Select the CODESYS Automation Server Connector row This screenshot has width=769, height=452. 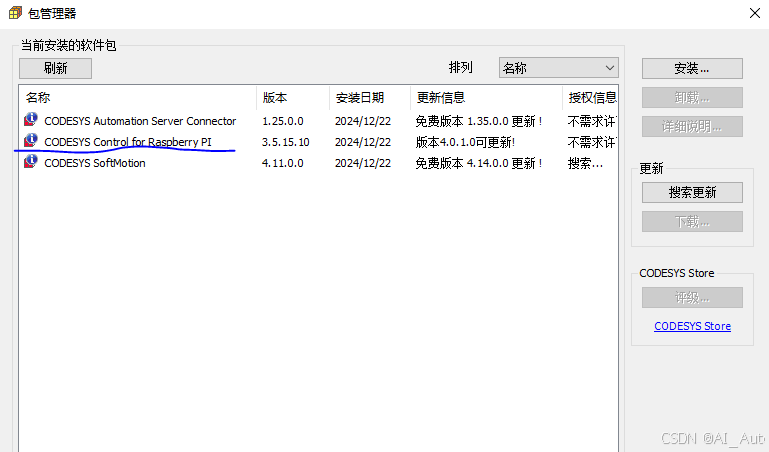[318, 121]
